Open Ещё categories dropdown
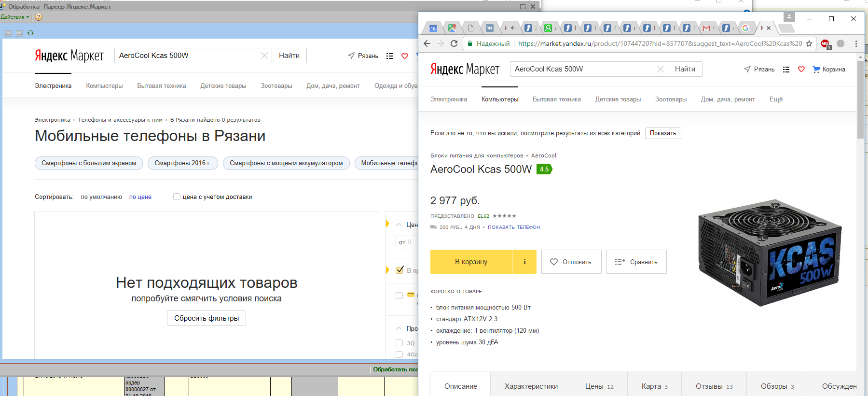The image size is (868, 396). point(776,99)
